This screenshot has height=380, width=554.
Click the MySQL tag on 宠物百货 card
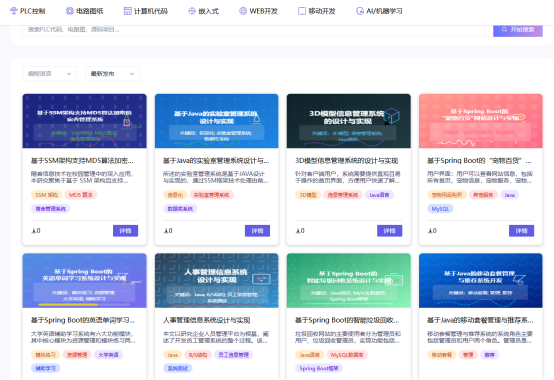point(440,209)
